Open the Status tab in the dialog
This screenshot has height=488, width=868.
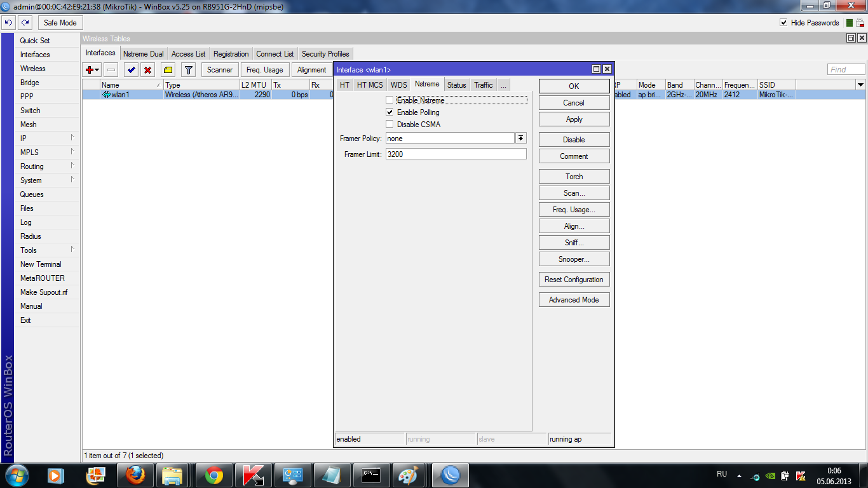456,85
